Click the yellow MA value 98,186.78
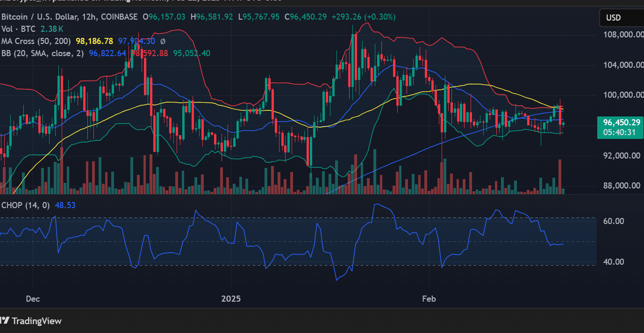644x333 pixels. click(95, 41)
